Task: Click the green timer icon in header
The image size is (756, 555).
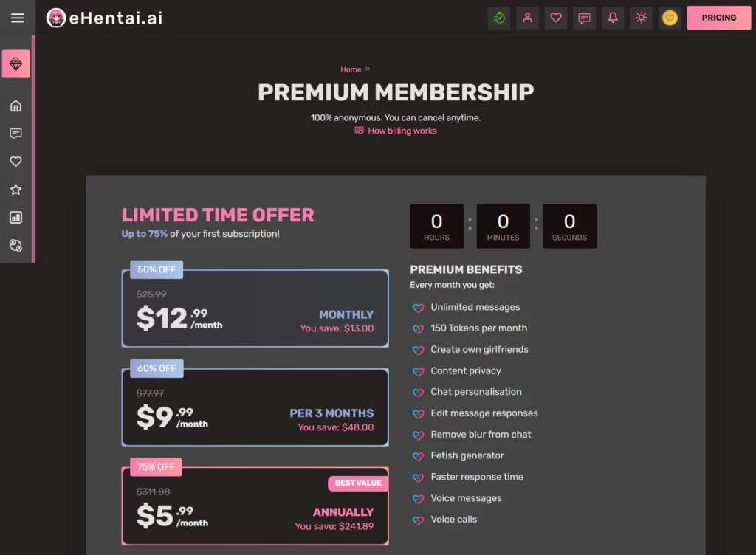Action: (x=499, y=18)
